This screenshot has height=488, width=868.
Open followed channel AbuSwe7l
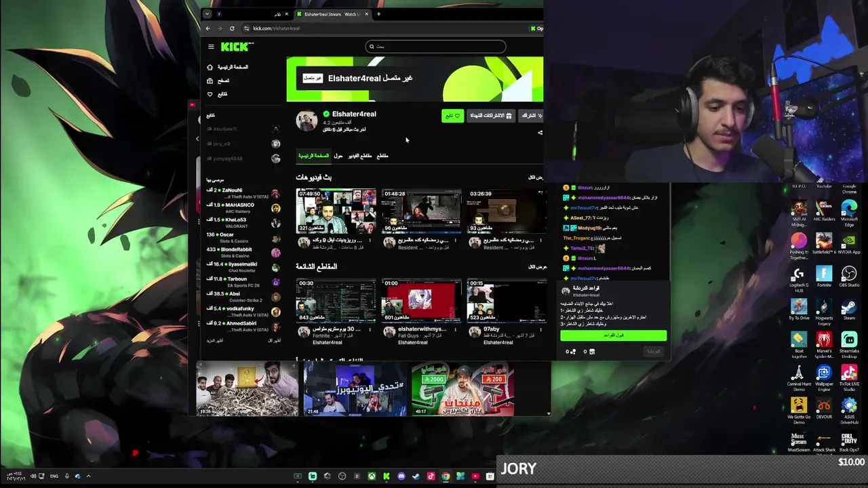pos(243,129)
